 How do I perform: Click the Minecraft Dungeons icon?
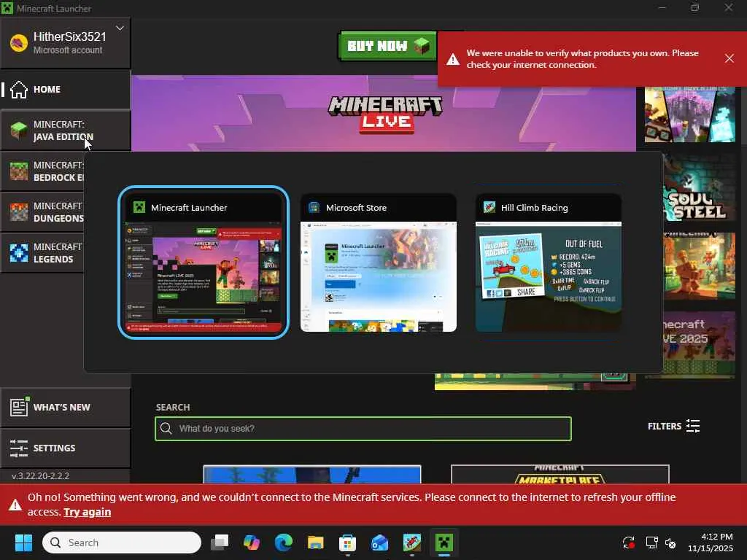coord(19,212)
